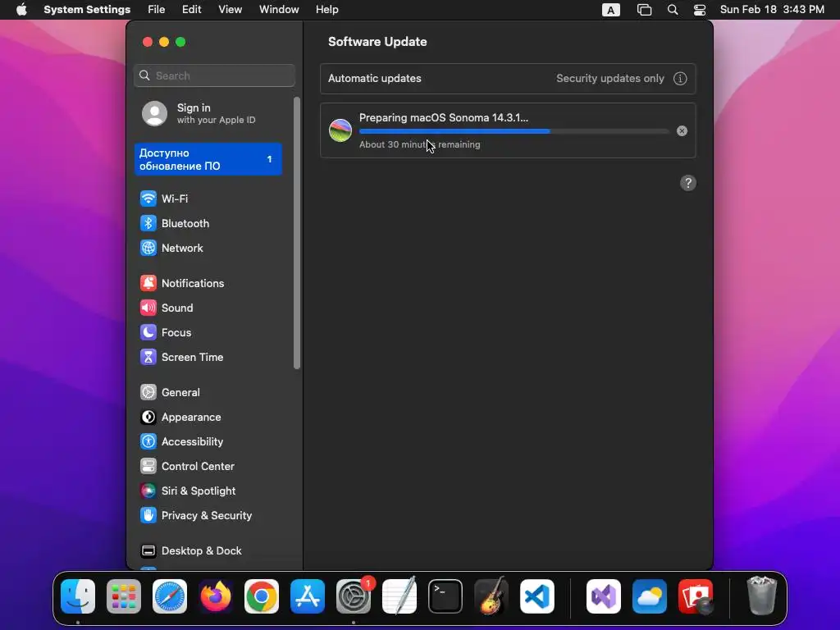Cancel the macOS Sonoma update preparation
This screenshot has width=840, height=630.
click(682, 131)
